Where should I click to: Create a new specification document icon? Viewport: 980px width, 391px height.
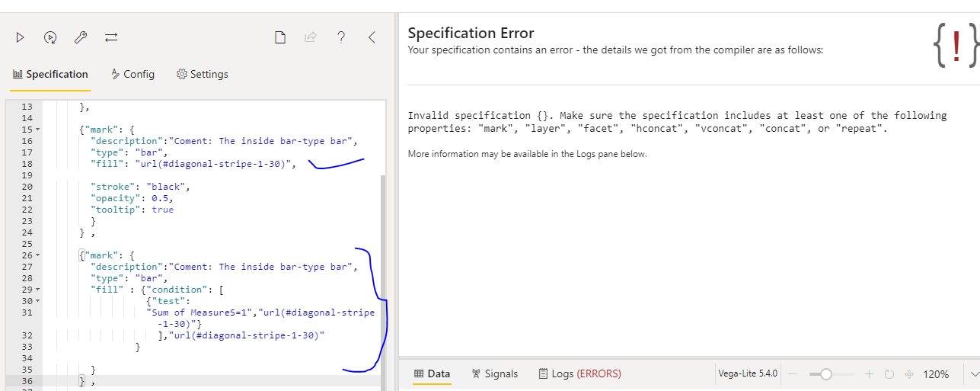point(280,37)
